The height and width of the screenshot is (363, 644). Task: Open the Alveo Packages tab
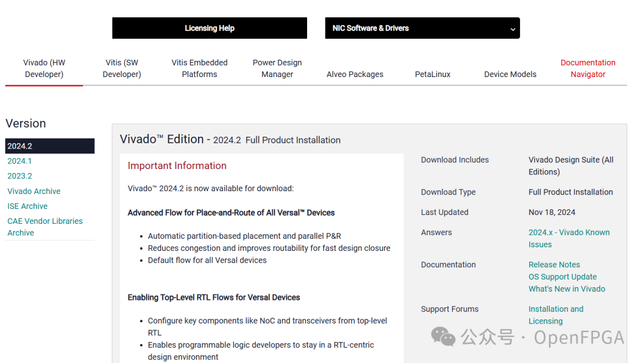point(355,74)
